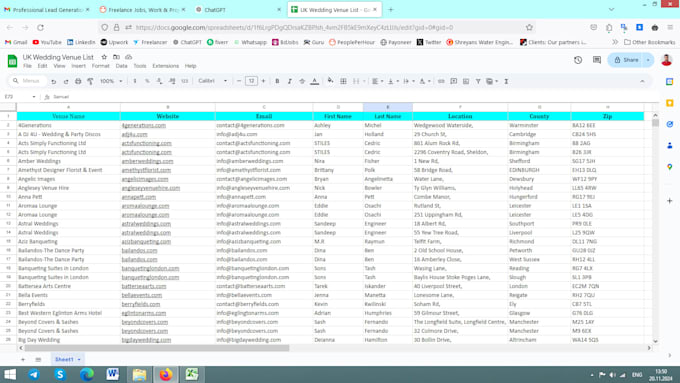Get add-ons with plus icon in side panel
The image size is (680, 383).
[670, 201]
